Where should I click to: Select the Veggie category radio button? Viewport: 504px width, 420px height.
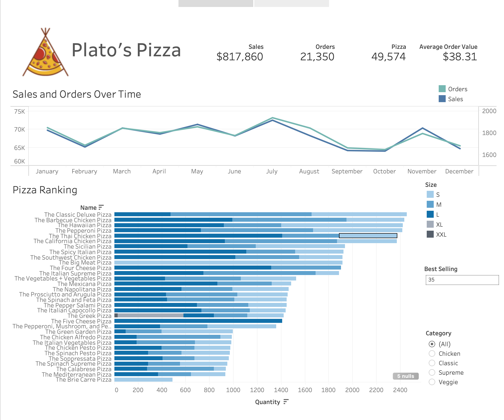click(432, 382)
